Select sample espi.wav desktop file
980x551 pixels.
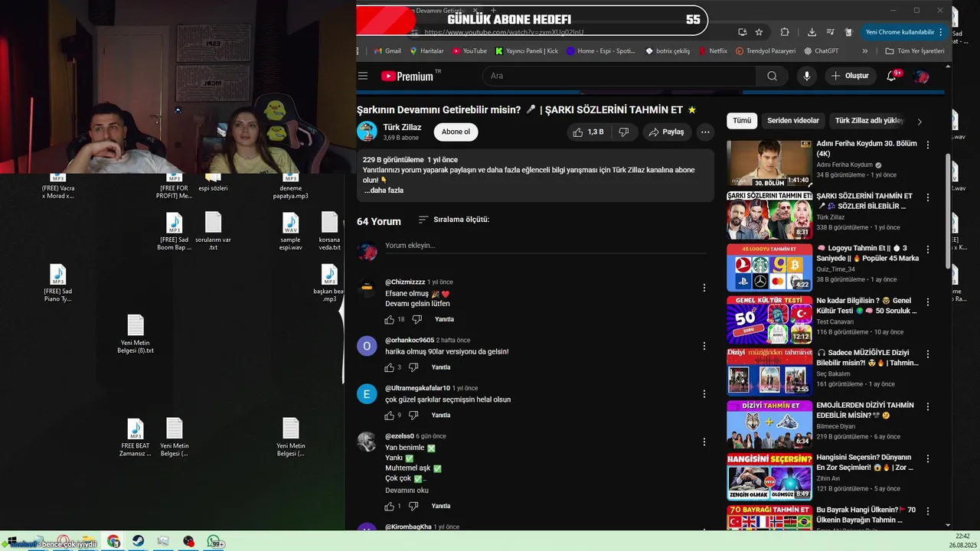pyautogui.click(x=290, y=232)
